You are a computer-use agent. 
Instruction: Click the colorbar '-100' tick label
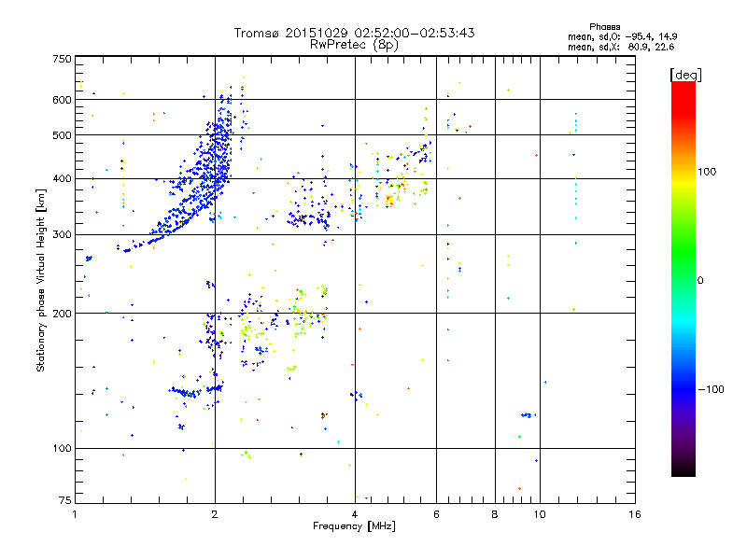click(x=712, y=389)
